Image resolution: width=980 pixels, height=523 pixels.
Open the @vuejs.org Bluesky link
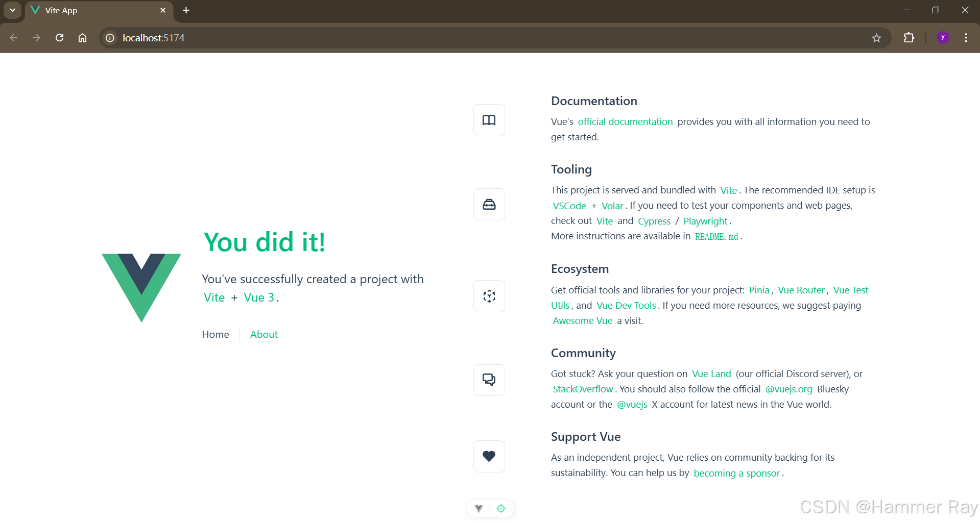[x=788, y=389]
